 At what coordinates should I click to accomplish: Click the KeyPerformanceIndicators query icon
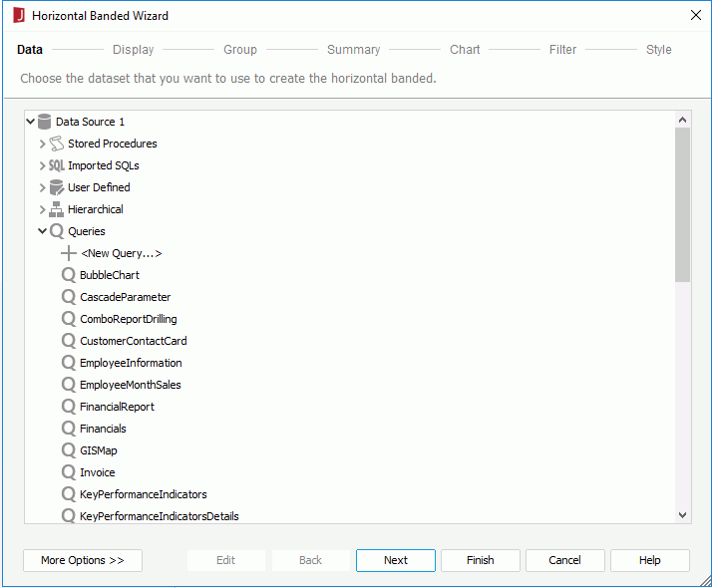(69, 494)
